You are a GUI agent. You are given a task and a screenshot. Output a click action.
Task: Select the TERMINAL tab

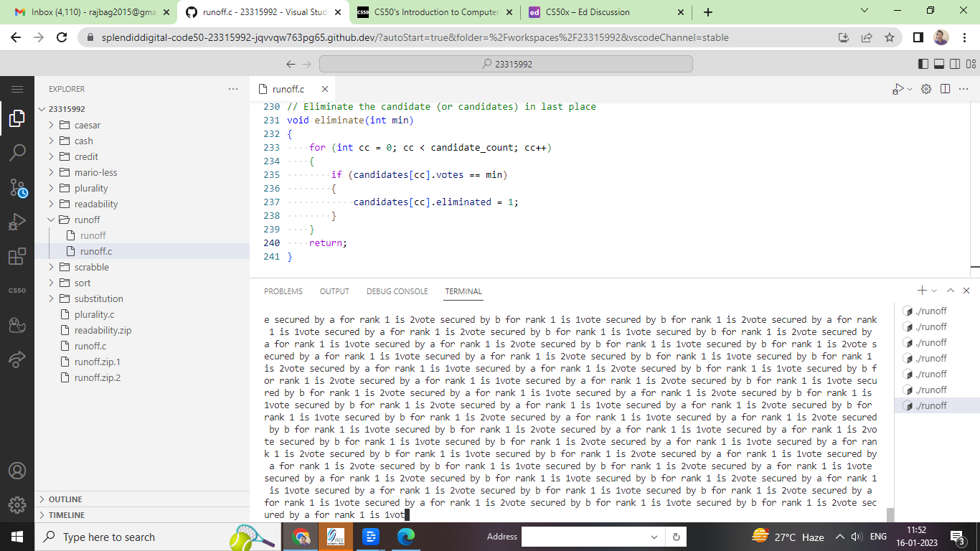click(x=463, y=291)
